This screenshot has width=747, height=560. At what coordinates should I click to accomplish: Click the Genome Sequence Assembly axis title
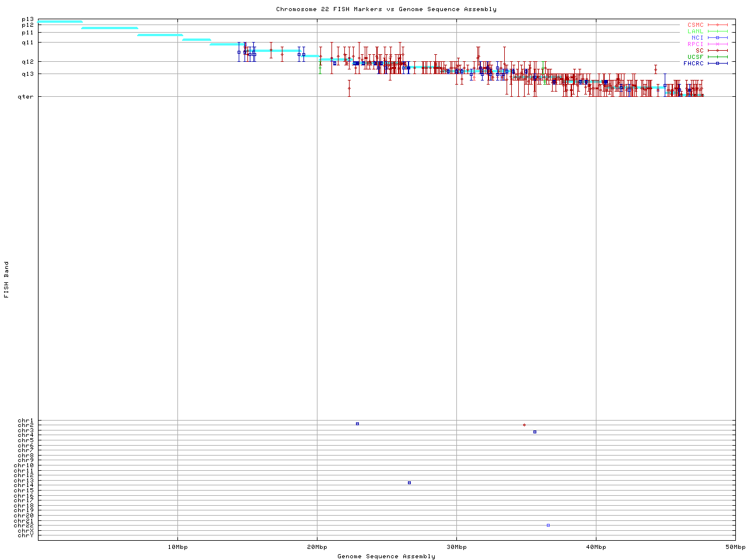coord(386,556)
